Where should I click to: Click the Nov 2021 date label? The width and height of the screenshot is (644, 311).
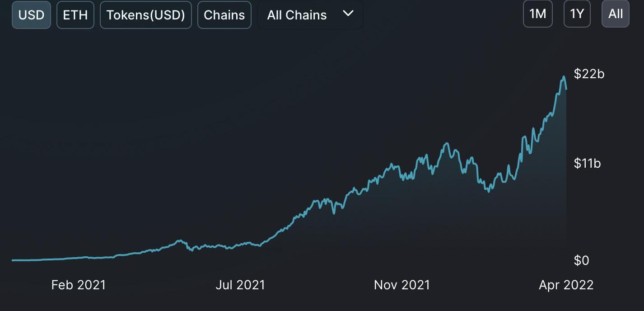[x=402, y=285]
